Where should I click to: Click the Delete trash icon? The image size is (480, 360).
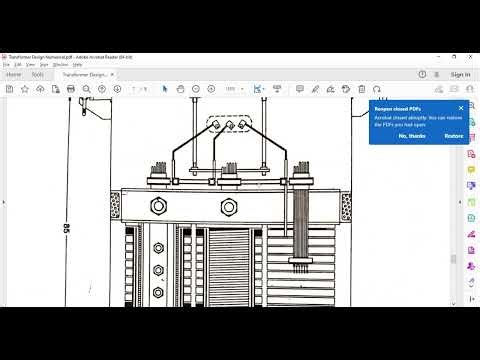tap(362, 89)
